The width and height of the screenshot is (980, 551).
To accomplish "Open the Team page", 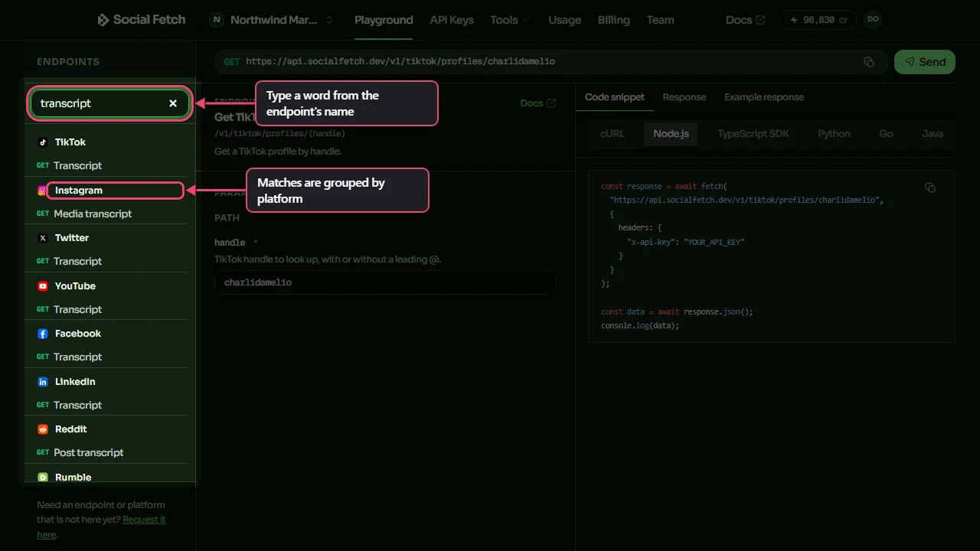I will 660,20.
